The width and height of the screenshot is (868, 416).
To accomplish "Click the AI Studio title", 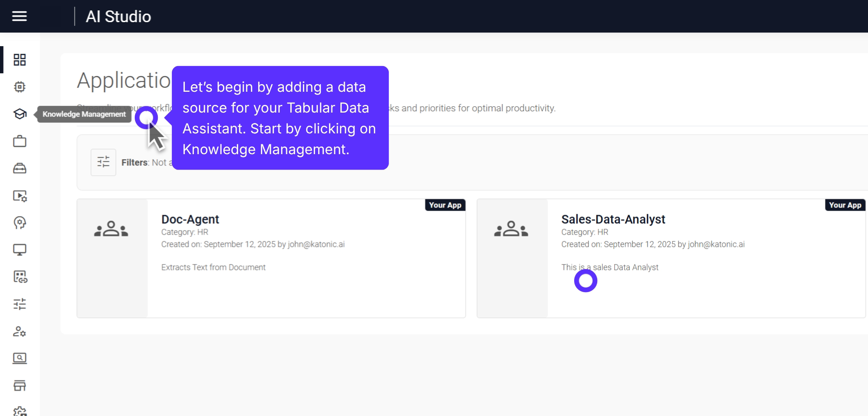I will pyautogui.click(x=118, y=16).
